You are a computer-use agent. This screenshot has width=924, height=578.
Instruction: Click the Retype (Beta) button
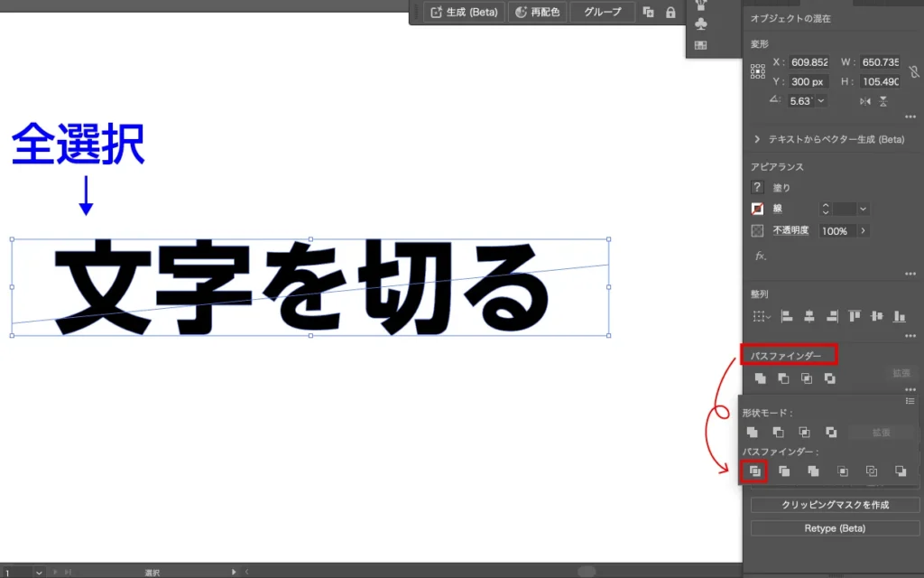[835, 528]
